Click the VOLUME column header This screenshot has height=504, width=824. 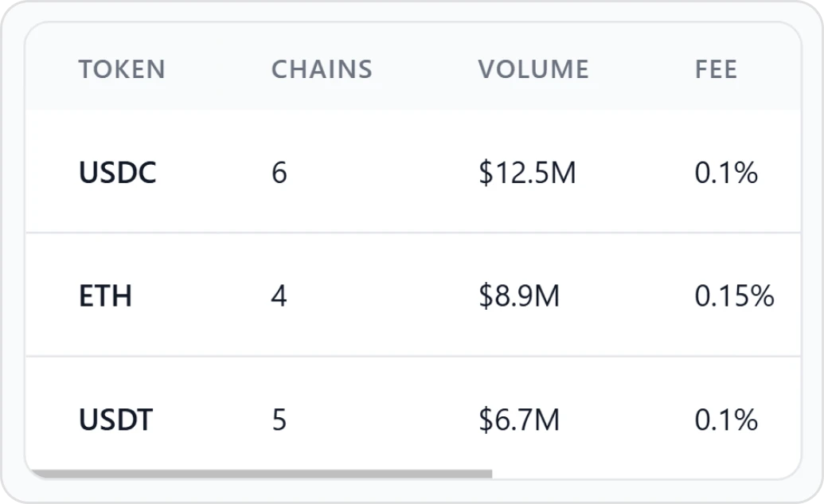[x=532, y=70]
